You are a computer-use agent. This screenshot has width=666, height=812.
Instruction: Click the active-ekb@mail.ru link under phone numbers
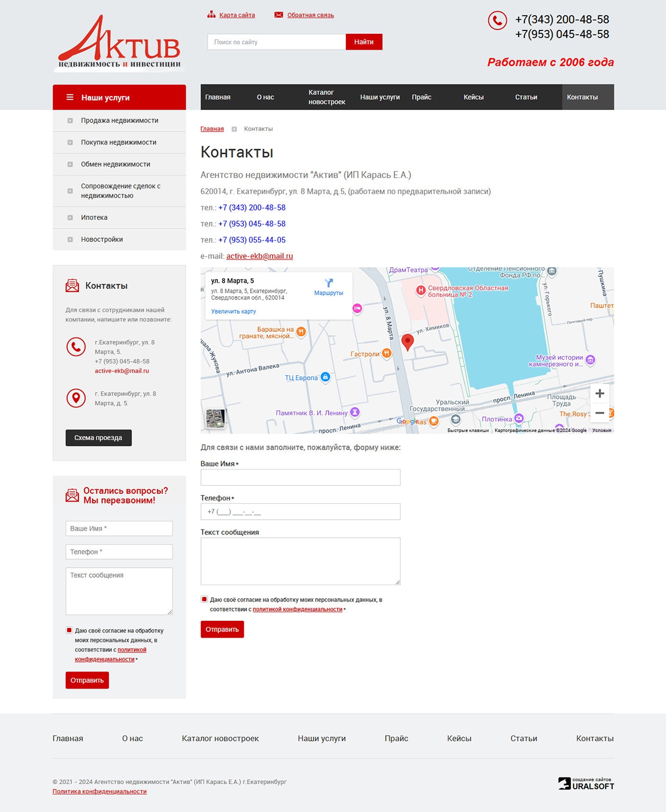(x=259, y=256)
